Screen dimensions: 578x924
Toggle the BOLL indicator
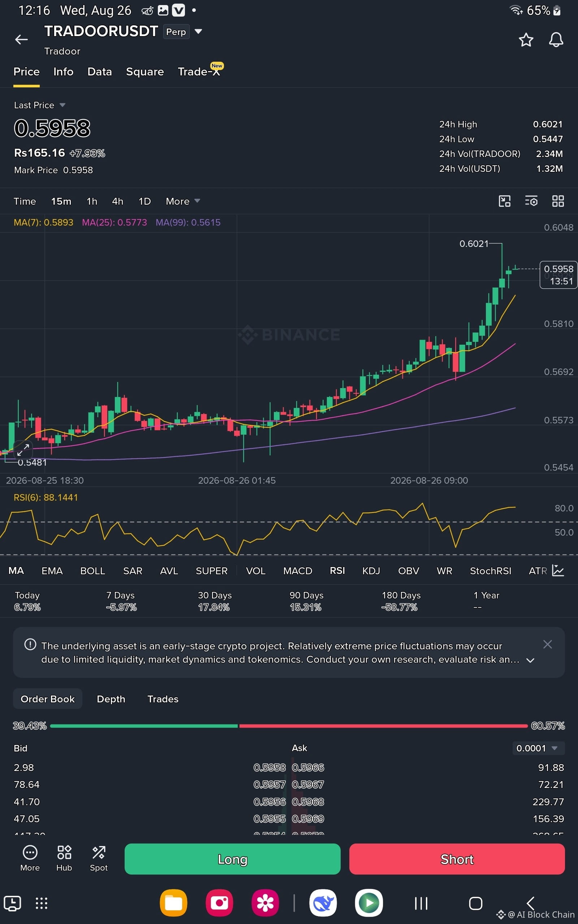click(x=92, y=571)
